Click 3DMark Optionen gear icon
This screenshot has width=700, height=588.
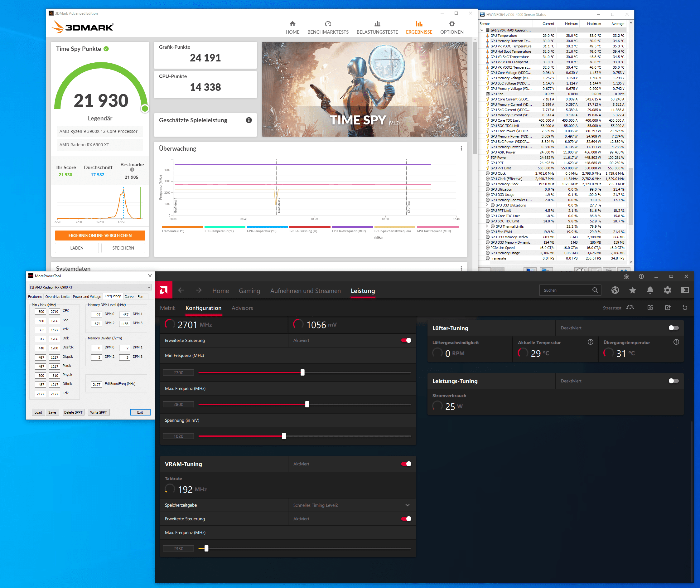click(452, 24)
